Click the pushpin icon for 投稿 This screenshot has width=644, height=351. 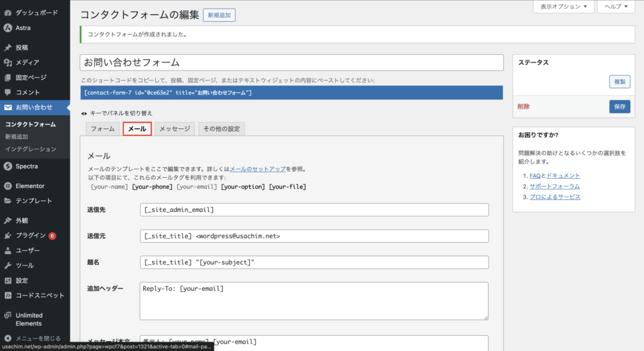point(8,48)
